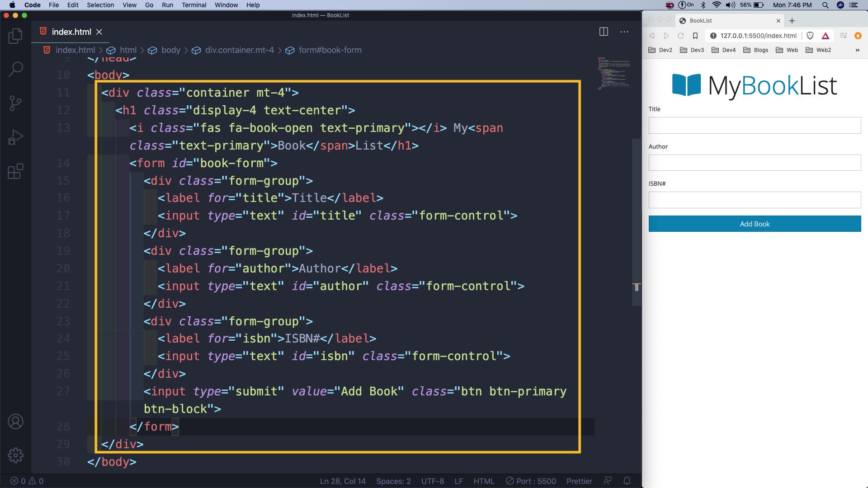Select the index.html editor tab
Image resolution: width=868 pixels, height=488 pixels.
[70, 32]
